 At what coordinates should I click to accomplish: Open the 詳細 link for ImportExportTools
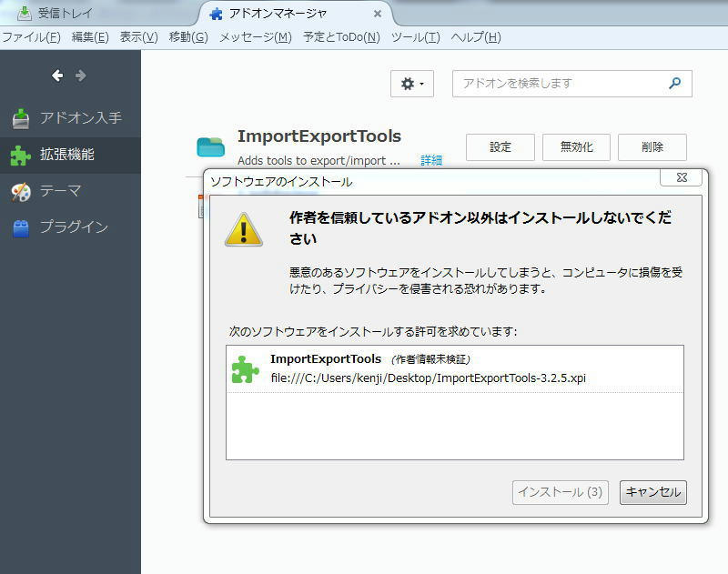pyautogui.click(x=431, y=160)
